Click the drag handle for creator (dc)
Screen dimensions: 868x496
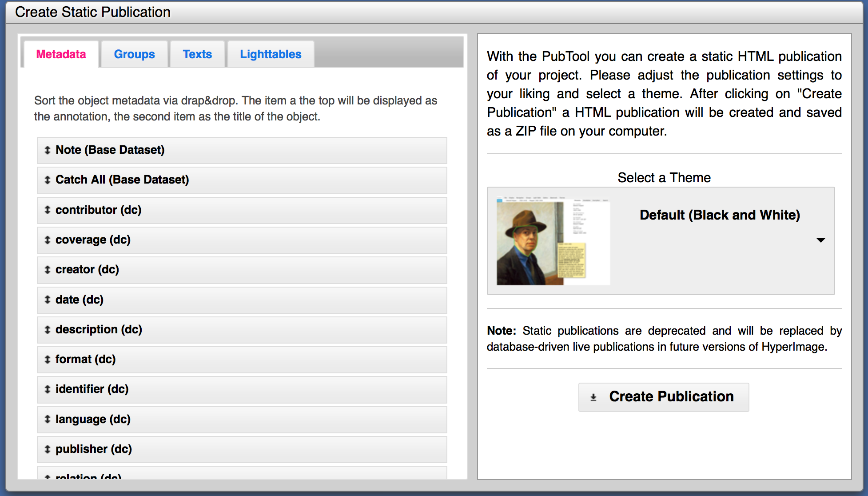(x=48, y=270)
